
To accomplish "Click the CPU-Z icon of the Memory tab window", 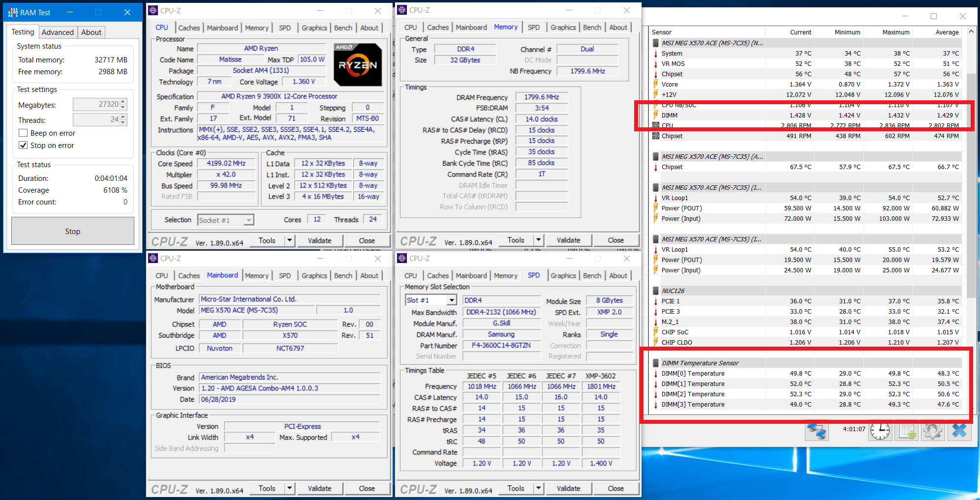I will point(402,10).
